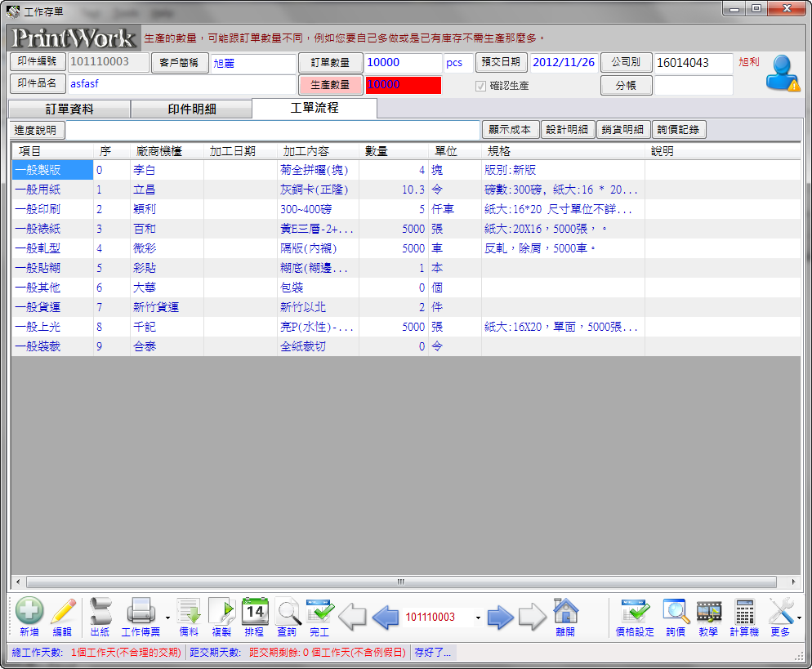Image resolution: width=812 pixels, height=669 pixels.
Task: Click the 工作傳票 printer icon
Action: tap(141, 611)
